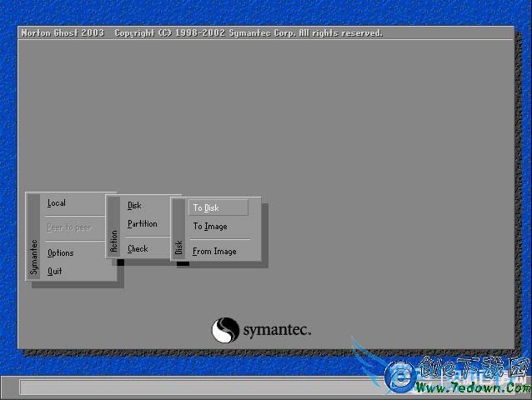Click the vertical Action menu label
This screenshot has height=400, width=532.
pos(113,241)
